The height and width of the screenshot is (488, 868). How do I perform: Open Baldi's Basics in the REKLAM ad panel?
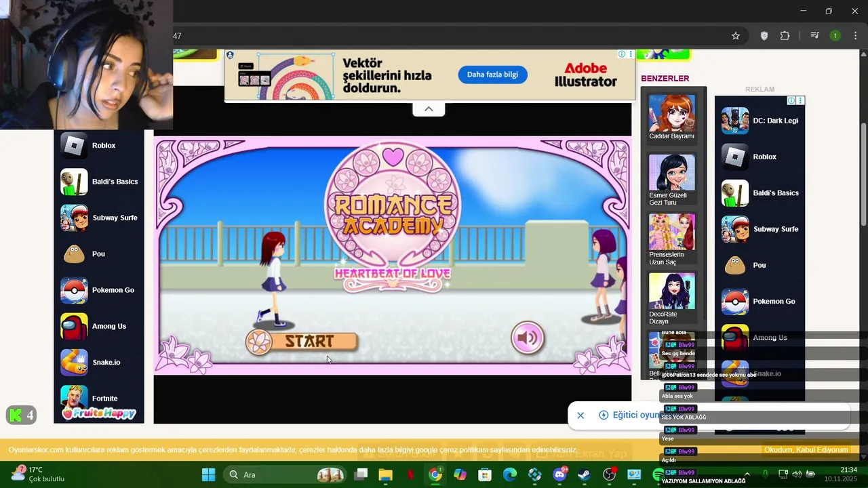pyautogui.click(x=760, y=193)
